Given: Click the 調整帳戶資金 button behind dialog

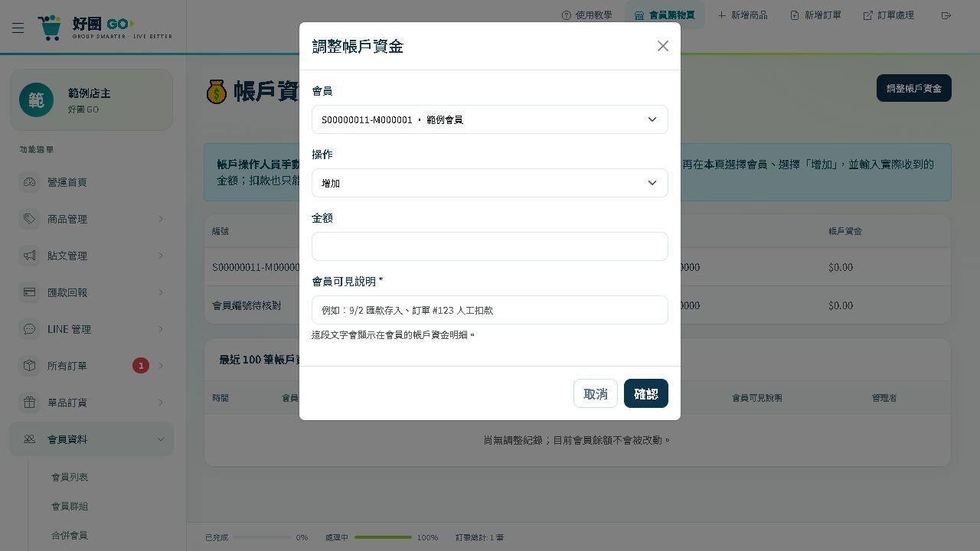Looking at the screenshot, I should pos(914,88).
